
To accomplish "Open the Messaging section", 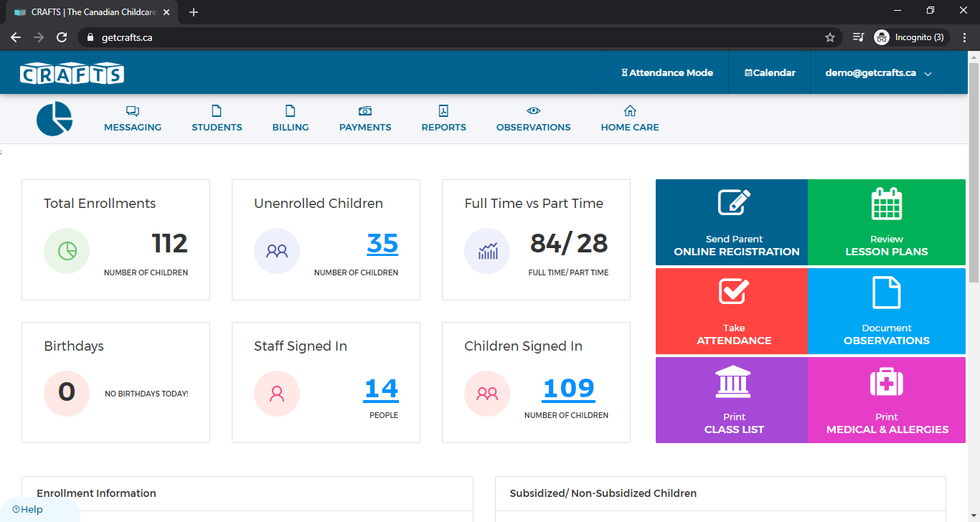I will pos(132,118).
